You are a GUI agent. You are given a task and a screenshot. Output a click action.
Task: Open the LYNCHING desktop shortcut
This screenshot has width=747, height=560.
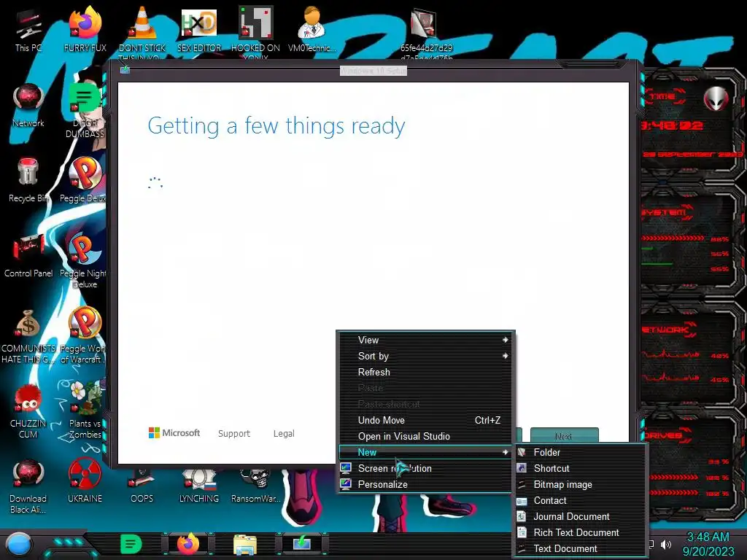(199, 486)
